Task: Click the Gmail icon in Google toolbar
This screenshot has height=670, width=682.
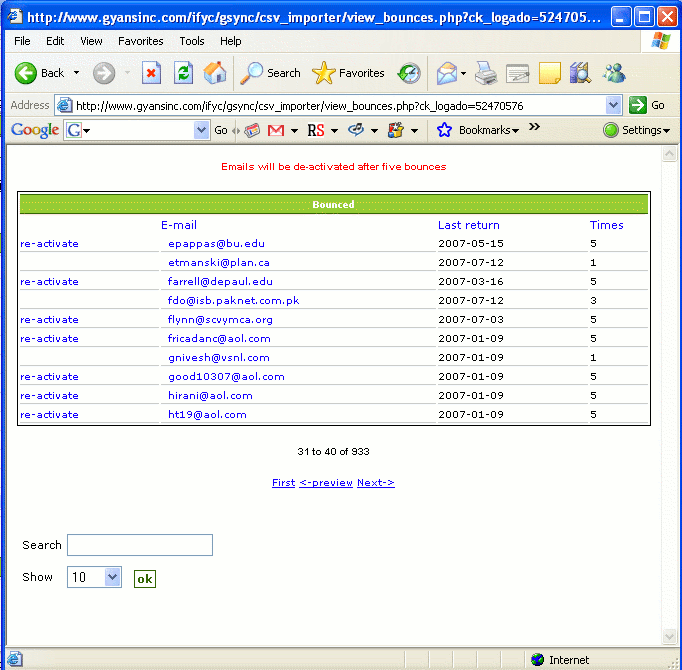Action: coord(276,130)
